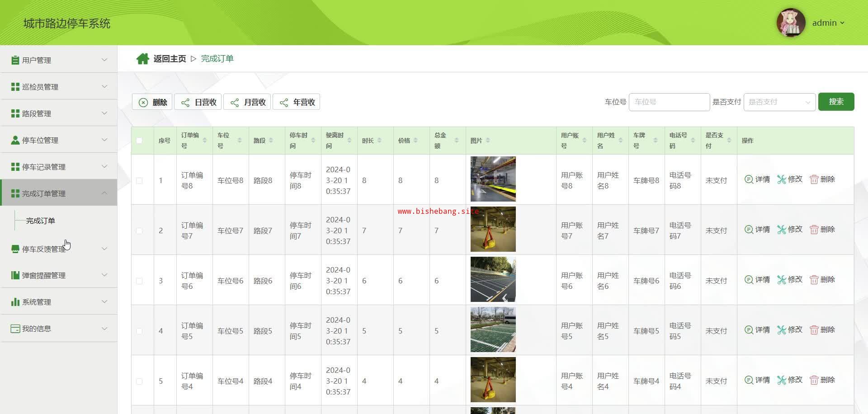Click the 删除 trash icon in row 3

pyautogui.click(x=814, y=280)
